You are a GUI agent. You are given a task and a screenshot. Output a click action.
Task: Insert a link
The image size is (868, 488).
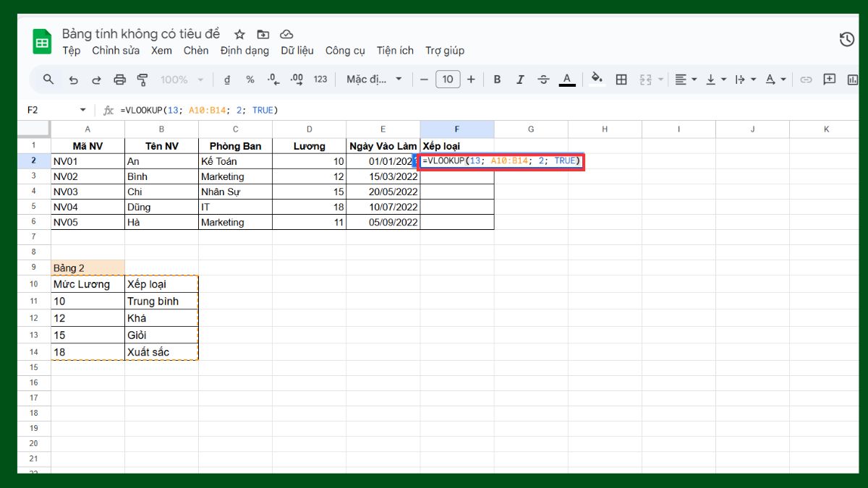point(806,80)
